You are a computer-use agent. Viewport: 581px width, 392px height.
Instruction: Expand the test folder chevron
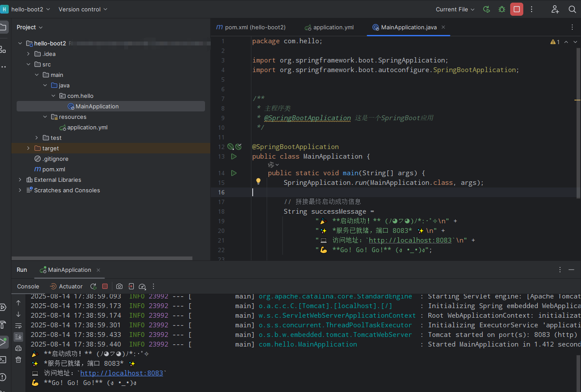click(37, 138)
